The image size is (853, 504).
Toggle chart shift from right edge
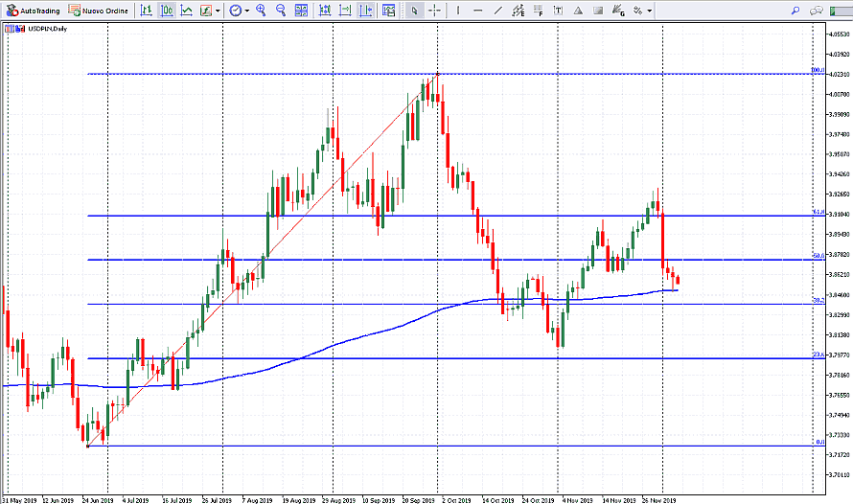coord(365,11)
